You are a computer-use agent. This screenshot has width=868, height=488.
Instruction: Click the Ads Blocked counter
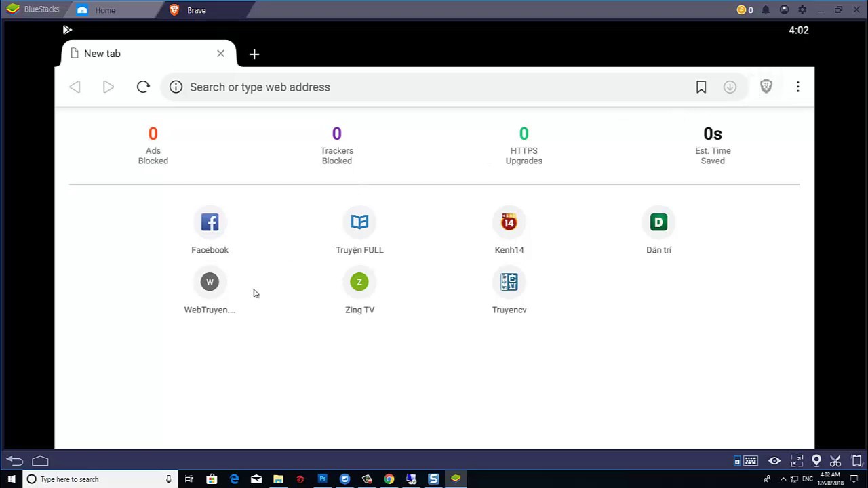pyautogui.click(x=153, y=145)
